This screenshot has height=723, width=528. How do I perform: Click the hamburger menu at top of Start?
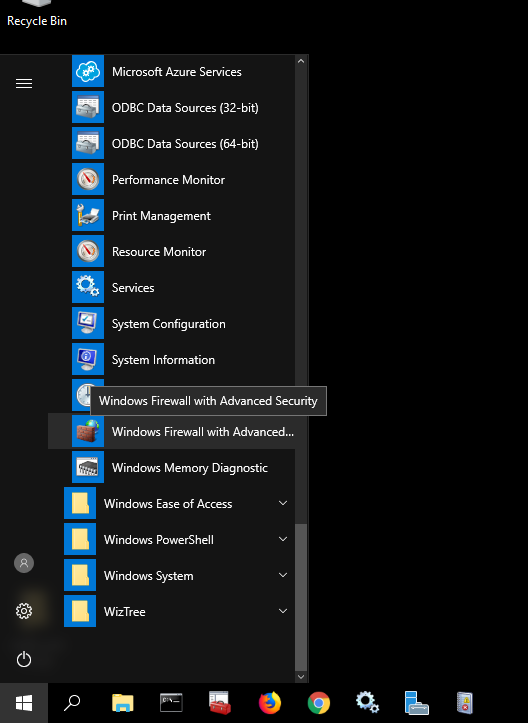pyautogui.click(x=24, y=83)
